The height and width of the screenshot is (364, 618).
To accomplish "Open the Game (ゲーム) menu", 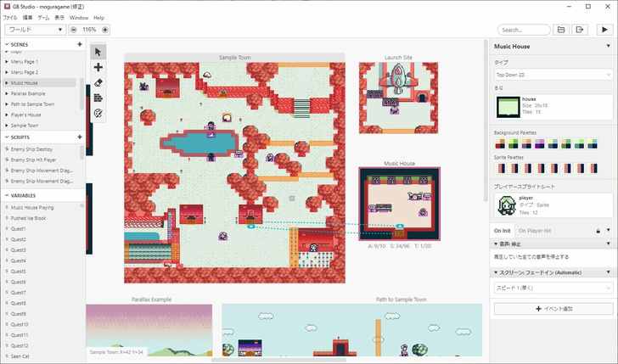I will (43, 18).
